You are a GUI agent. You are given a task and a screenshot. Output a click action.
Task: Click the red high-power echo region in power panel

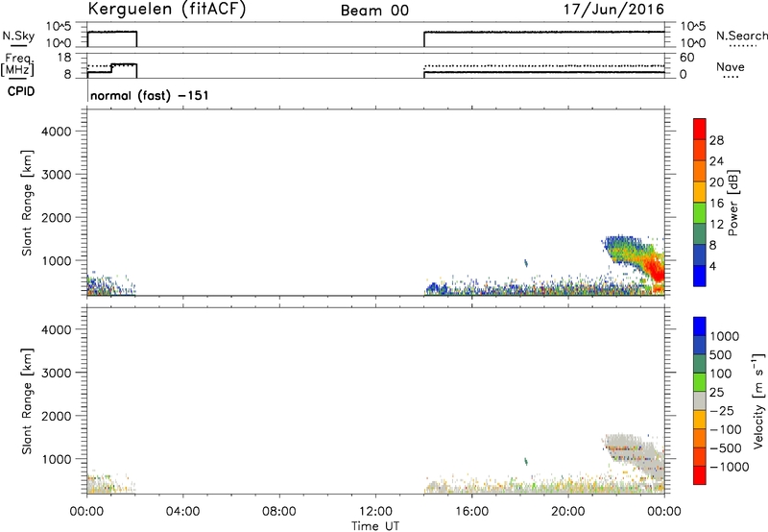click(655, 271)
